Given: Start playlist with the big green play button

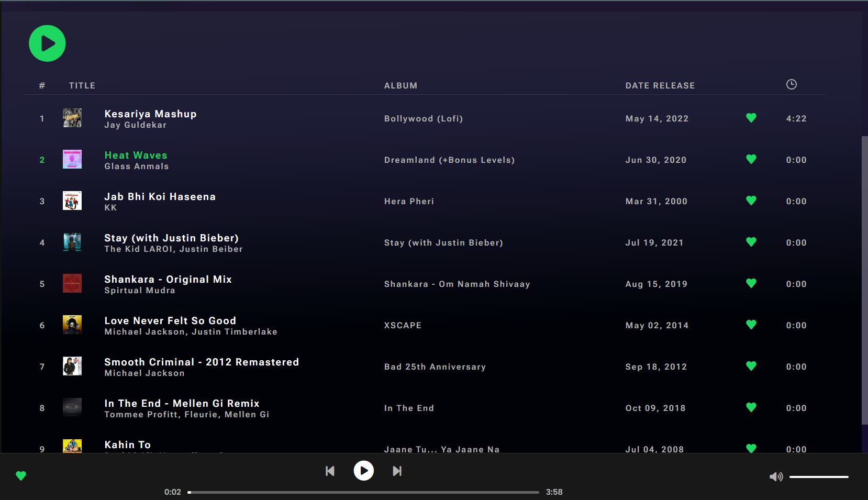Looking at the screenshot, I should pos(47,43).
